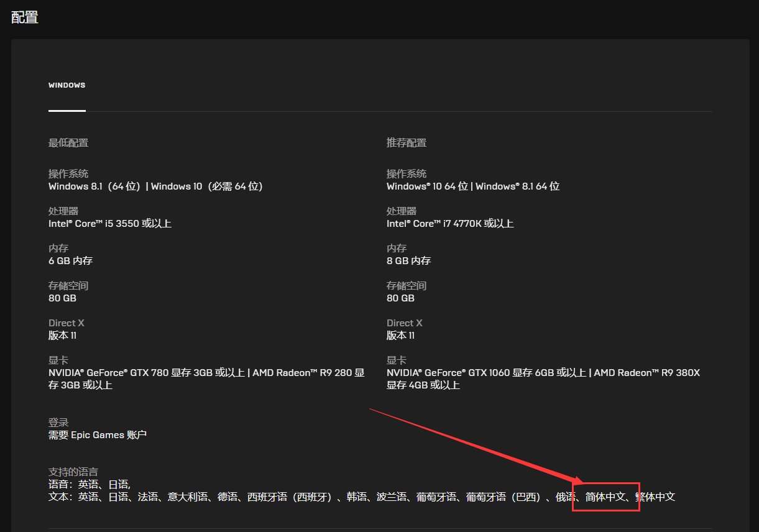Click 波兰语 in the text languages
Screen dimensions: 759x532
coord(392,497)
